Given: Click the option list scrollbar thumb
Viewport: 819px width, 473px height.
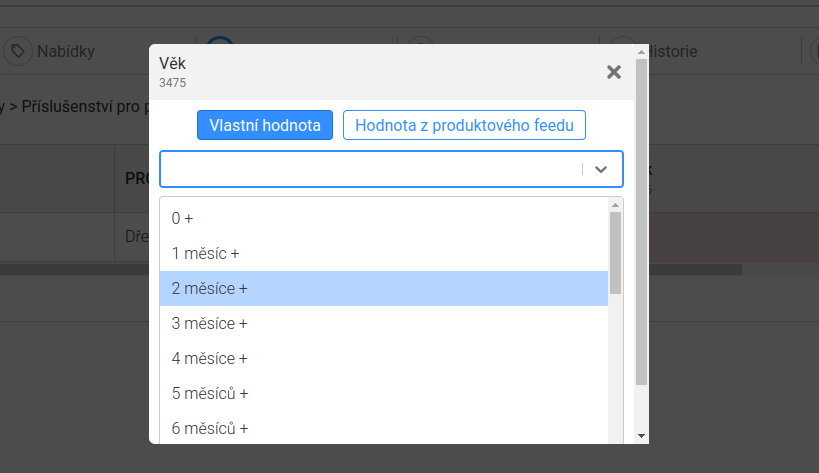Looking at the screenshot, I should [615, 253].
